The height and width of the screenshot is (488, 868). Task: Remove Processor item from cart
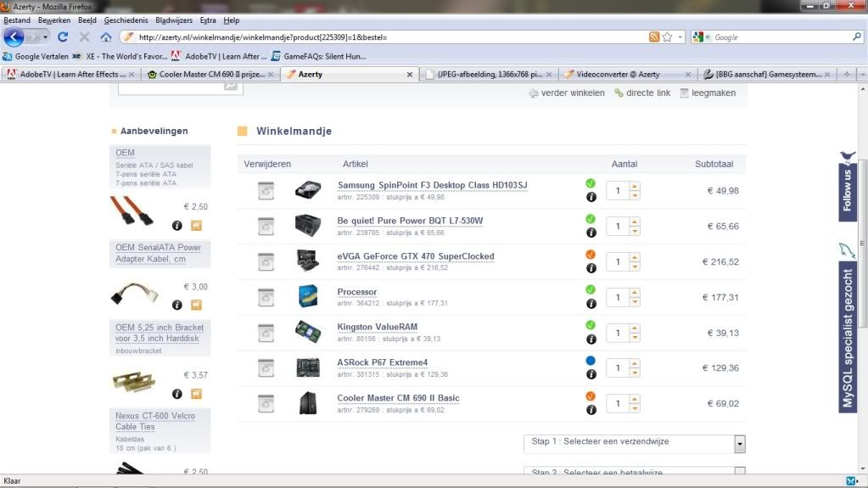click(266, 297)
